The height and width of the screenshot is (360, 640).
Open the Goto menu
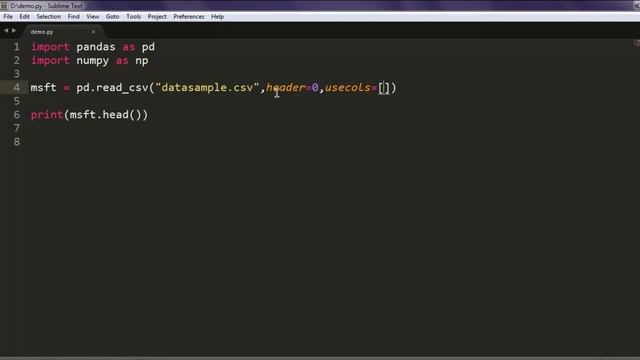coord(112,17)
